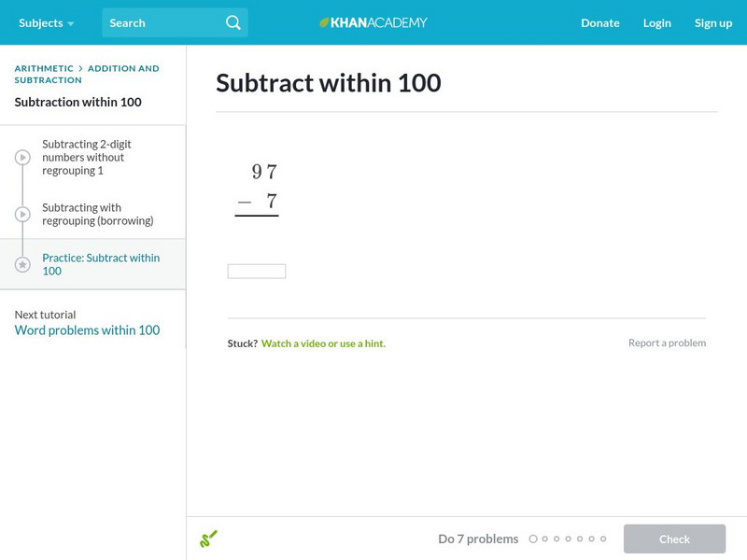Click the Khan Academy logo
747x560 pixels.
coord(373,21)
